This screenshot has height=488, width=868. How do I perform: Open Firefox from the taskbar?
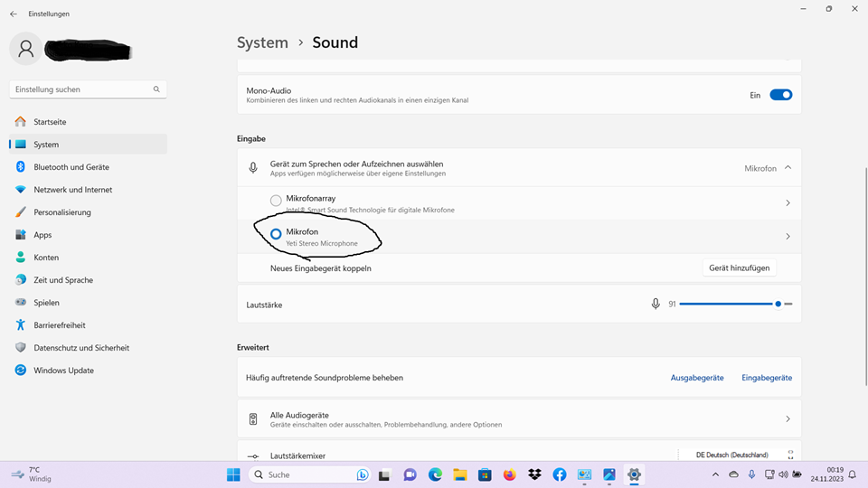[x=510, y=474]
